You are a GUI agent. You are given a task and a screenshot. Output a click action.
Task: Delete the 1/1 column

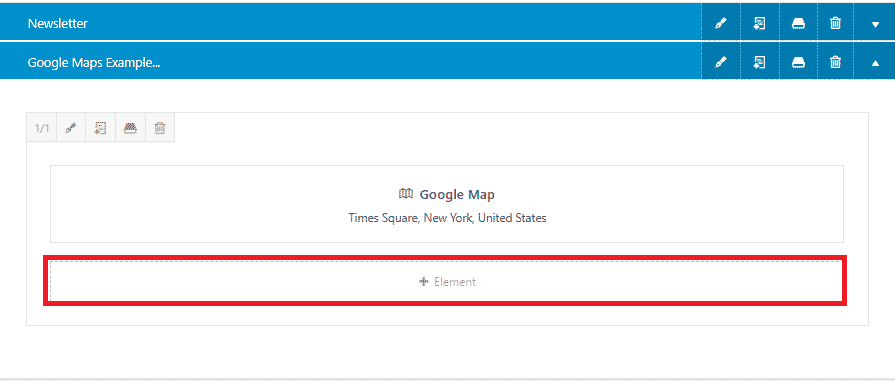point(160,128)
